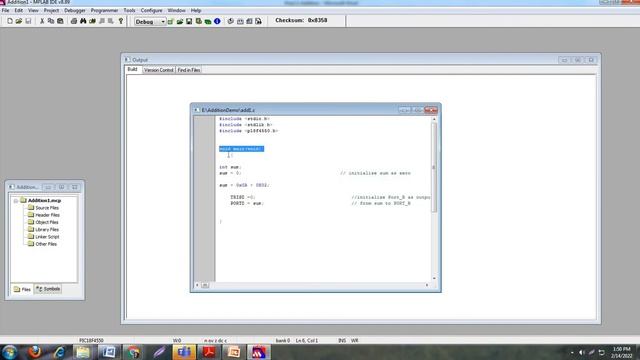Open Internet Explorer from the taskbar
Image resolution: width=640 pixels, height=360 pixels.
point(59,352)
